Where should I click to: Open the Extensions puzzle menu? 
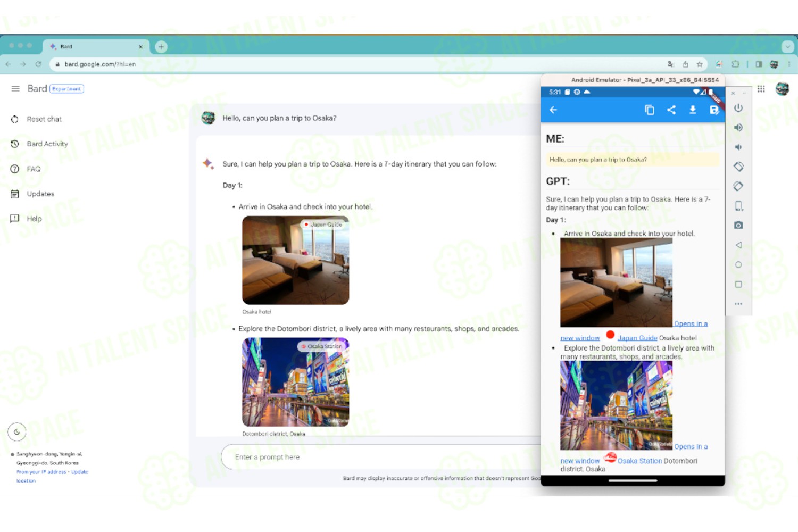pos(736,64)
